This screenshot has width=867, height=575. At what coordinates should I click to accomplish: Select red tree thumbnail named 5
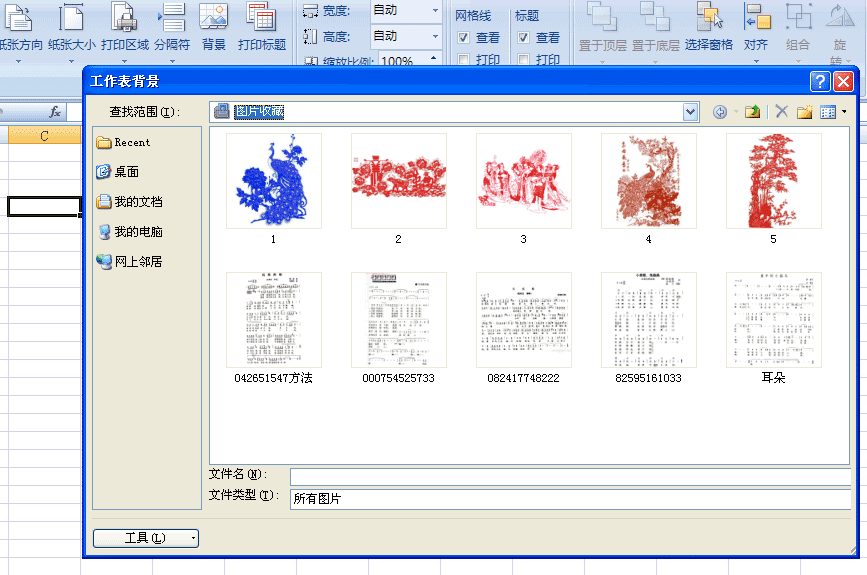(774, 181)
